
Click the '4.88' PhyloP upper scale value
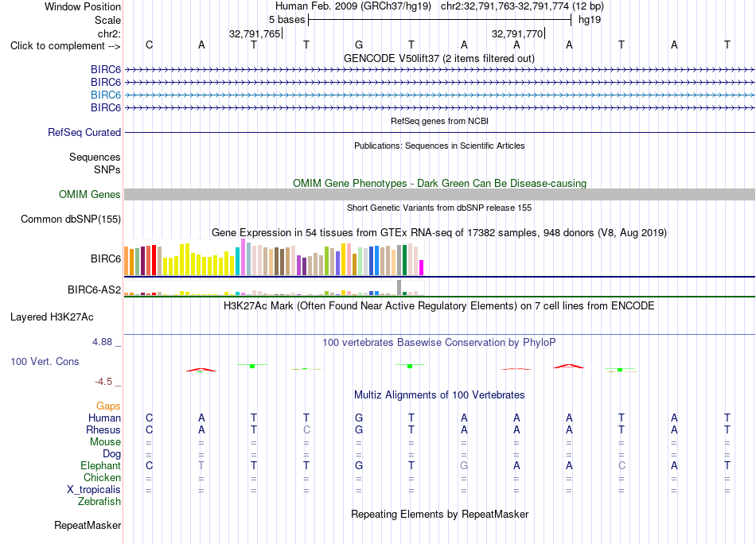[x=102, y=342]
